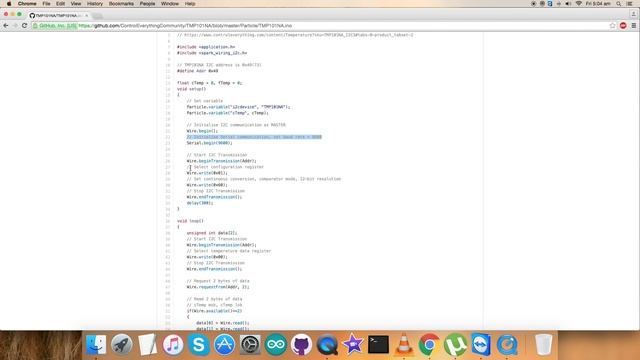640x360 pixels.
Task: Open GitHub Desktop octocat icon in Dock
Action: tap(301, 344)
